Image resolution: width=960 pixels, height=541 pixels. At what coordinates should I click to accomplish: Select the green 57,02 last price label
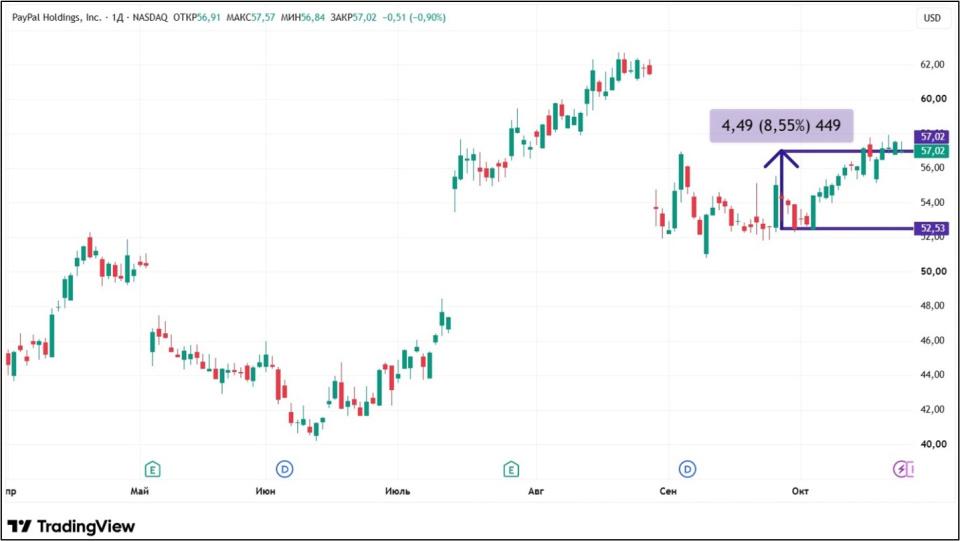(932, 151)
